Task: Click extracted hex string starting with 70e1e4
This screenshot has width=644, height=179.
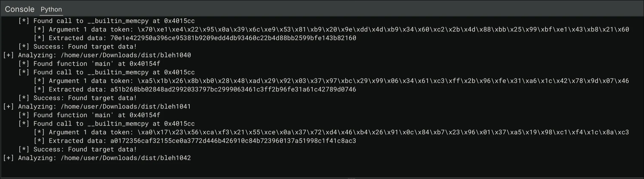Action: (233, 38)
